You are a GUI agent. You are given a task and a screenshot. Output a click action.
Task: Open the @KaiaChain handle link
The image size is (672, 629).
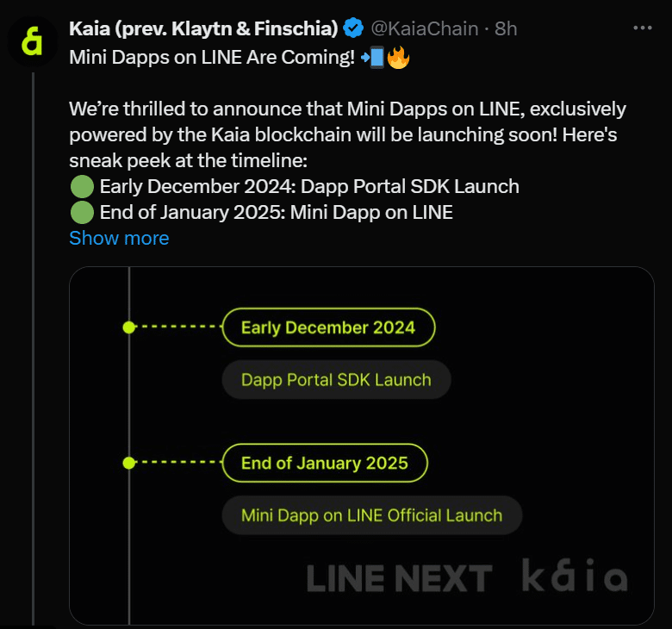tap(424, 28)
